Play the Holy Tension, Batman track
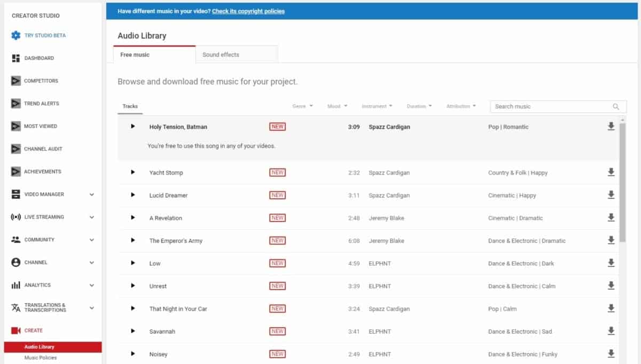Screen dimensions: 641x364 pyautogui.click(x=133, y=126)
